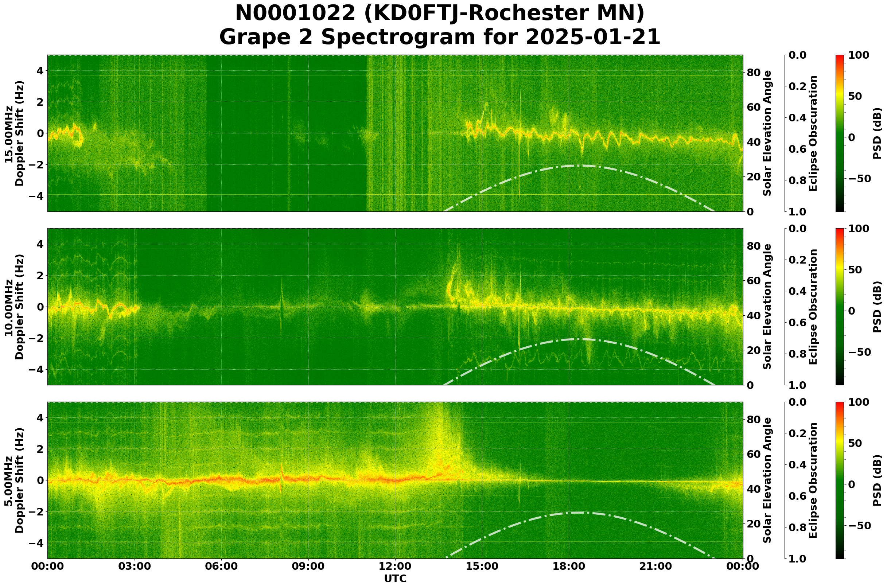
Task: Click the middle panel Eclipse Obscuration label
Action: click(x=813, y=307)
